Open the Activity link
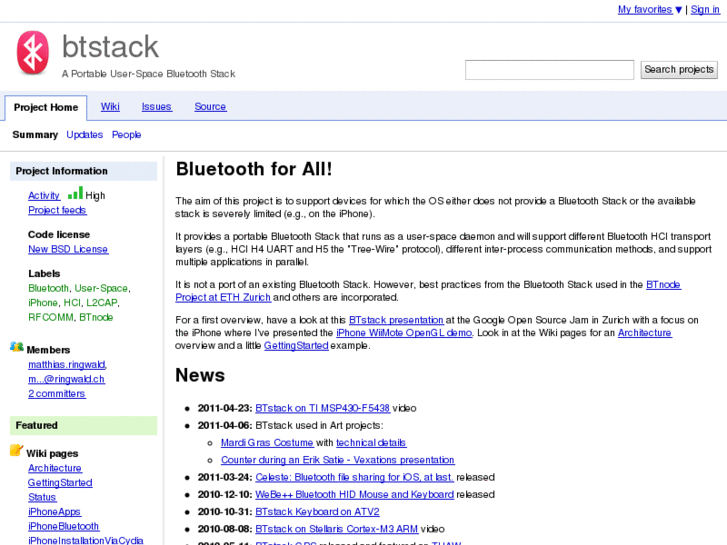This screenshot has height=545, width=727. [x=44, y=196]
